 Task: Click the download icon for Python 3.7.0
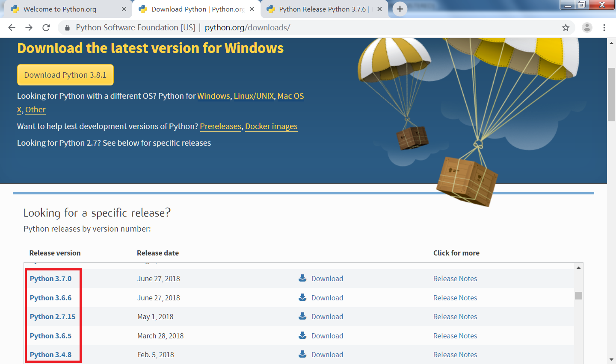(302, 278)
